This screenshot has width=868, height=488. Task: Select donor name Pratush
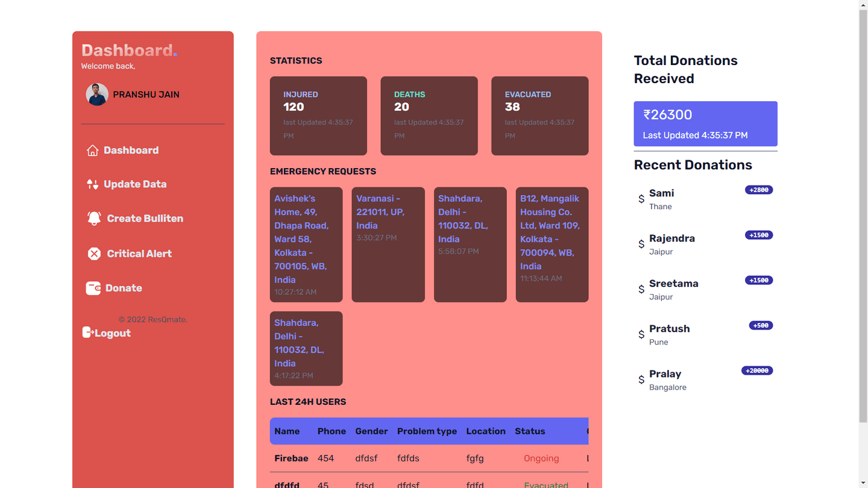click(670, 329)
